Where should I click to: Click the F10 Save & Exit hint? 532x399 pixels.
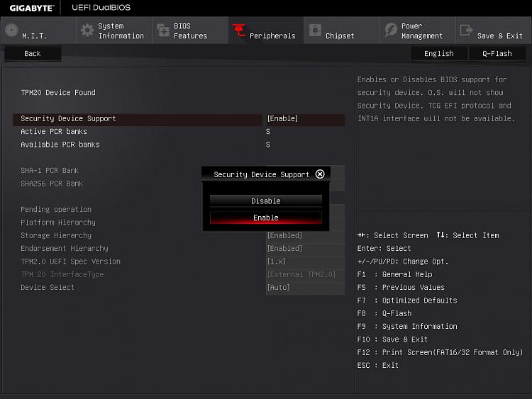pos(392,339)
